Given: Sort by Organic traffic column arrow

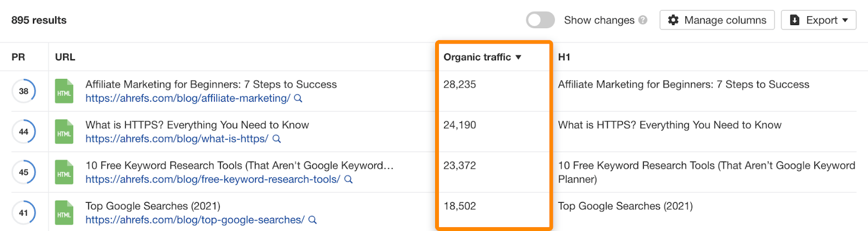Looking at the screenshot, I should point(518,57).
